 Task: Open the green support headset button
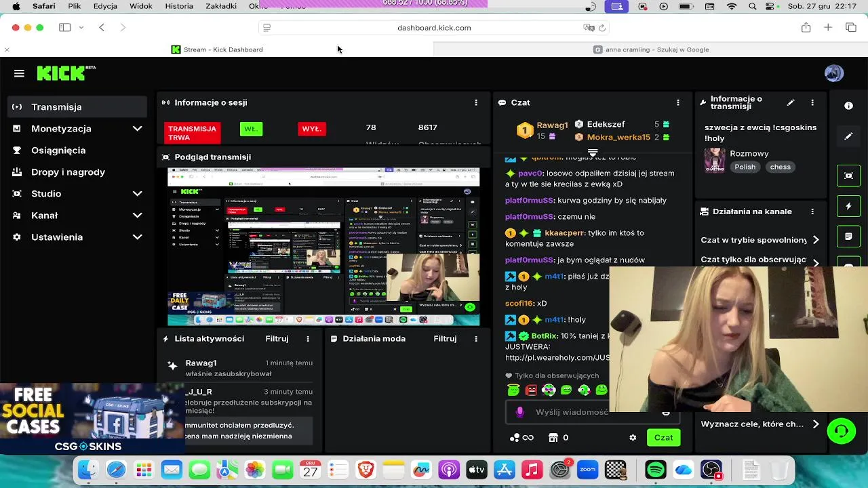(x=842, y=431)
